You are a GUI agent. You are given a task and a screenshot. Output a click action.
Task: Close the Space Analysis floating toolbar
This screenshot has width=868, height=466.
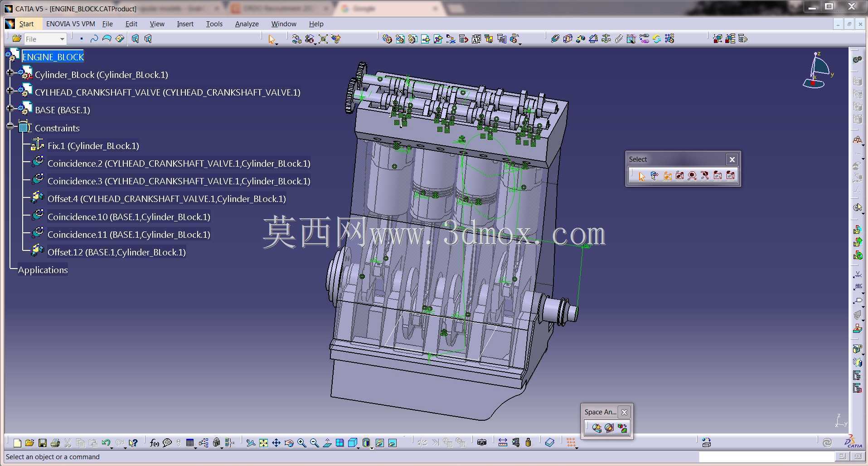(x=624, y=412)
